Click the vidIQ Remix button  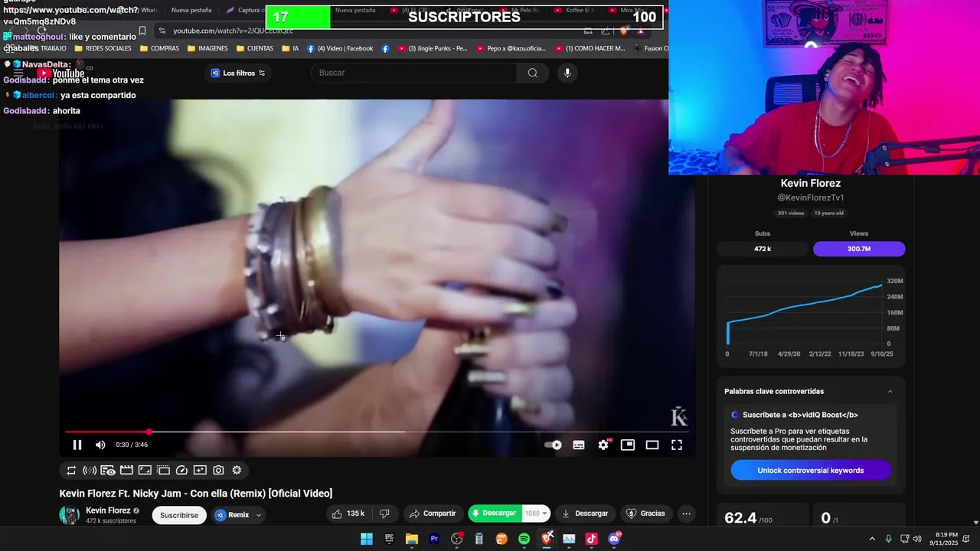pyautogui.click(x=232, y=515)
